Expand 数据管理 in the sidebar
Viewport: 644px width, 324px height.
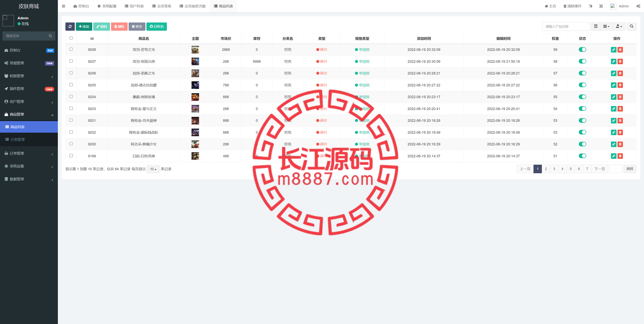29,179
